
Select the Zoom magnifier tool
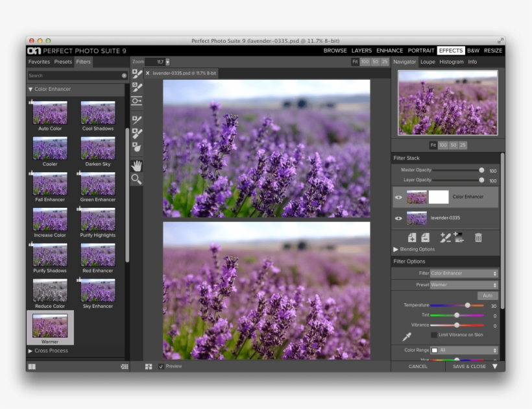coord(136,179)
